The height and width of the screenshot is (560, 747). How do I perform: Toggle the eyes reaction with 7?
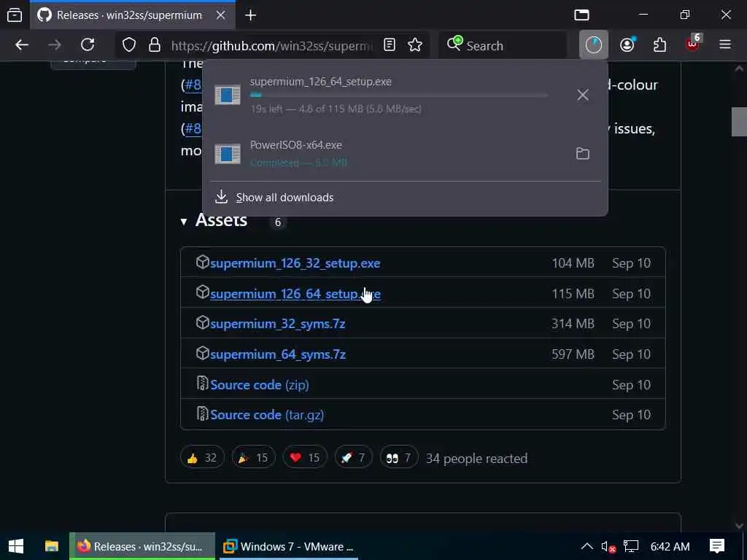pos(399,458)
